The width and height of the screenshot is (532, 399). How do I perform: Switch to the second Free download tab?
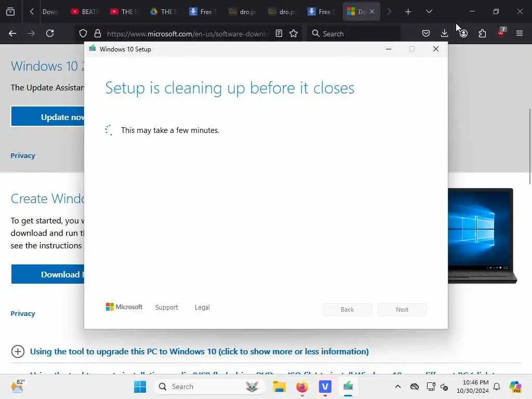(321, 11)
